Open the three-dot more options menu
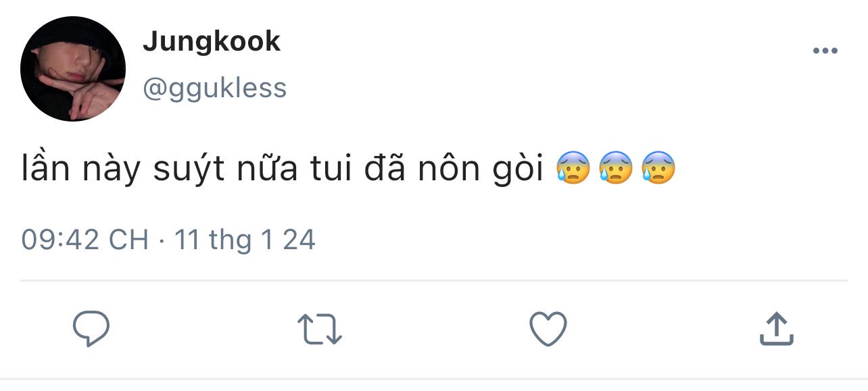The height and width of the screenshot is (391, 868). click(825, 51)
